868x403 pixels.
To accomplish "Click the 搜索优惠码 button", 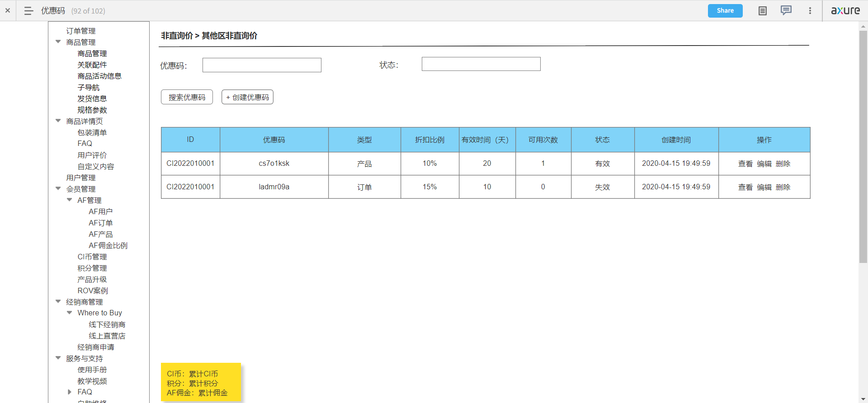I will click(187, 97).
